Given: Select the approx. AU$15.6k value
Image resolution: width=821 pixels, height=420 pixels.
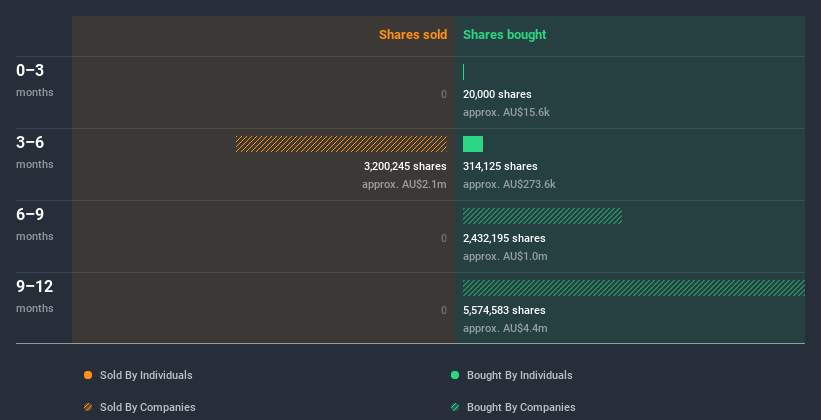Looking at the screenshot, I should pos(506,112).
